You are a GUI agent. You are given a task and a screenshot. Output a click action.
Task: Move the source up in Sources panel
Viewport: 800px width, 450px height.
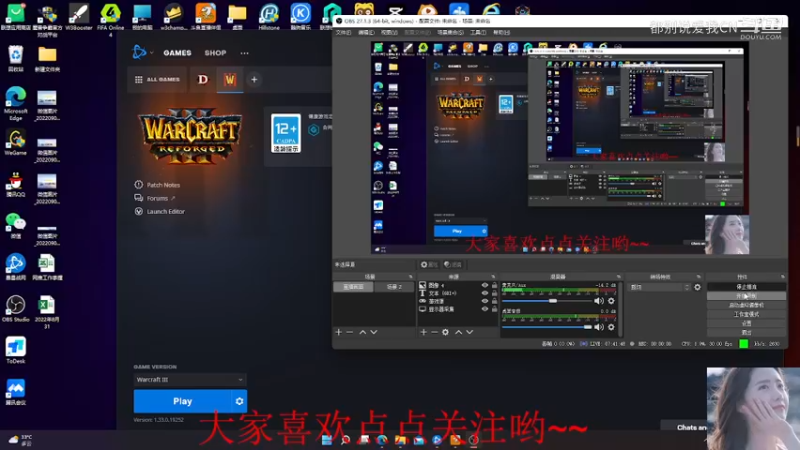pyautogui.click(x=459, y=332)
